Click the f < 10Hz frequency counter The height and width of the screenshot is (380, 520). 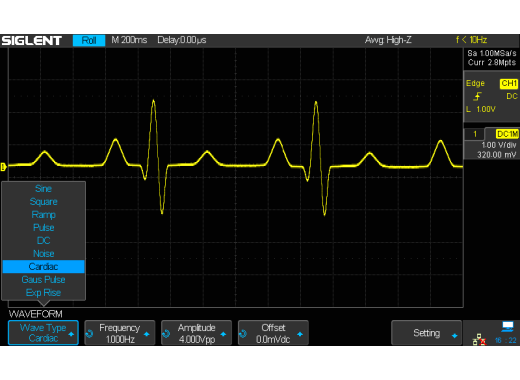pos(471,40)
